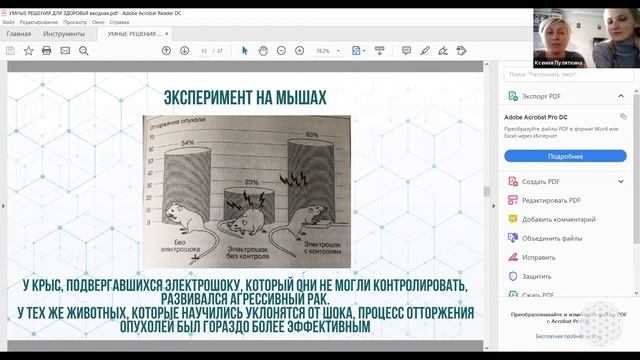Open the Редактирование menu
640x360 pixels.
[39, 22]
